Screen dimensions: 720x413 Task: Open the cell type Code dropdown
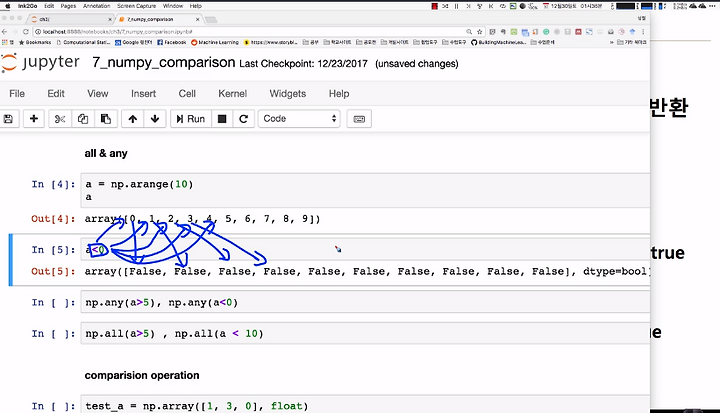(x=299, y=119)
